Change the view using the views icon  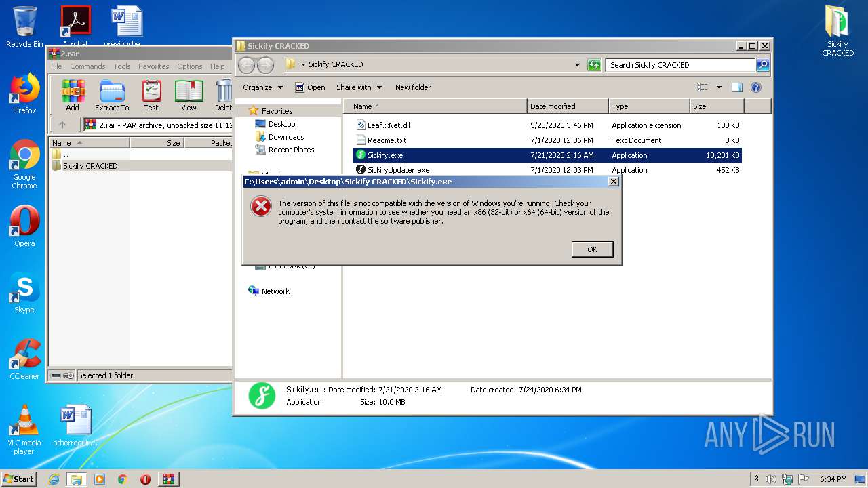(703, 87)
